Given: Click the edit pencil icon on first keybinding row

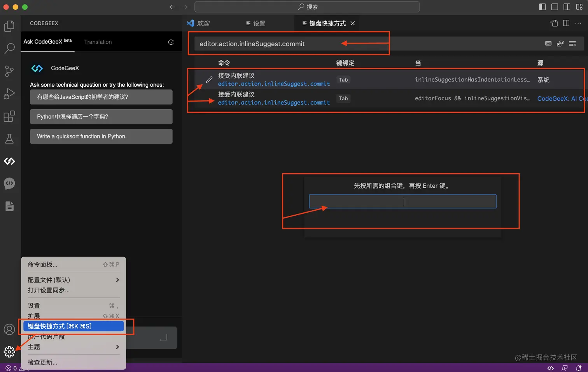Looking at the screenshot, I should pyautogui.click(x=209, y=80).
